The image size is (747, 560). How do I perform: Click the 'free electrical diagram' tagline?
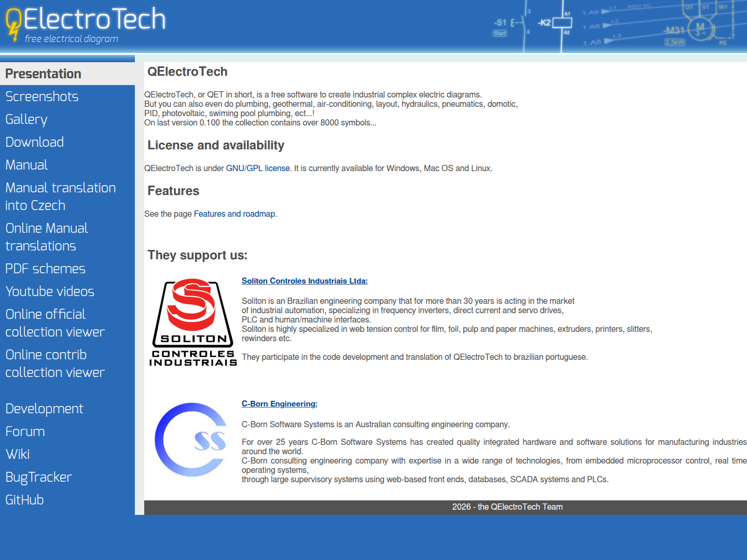pyautogui.click(x=72, y=39)
